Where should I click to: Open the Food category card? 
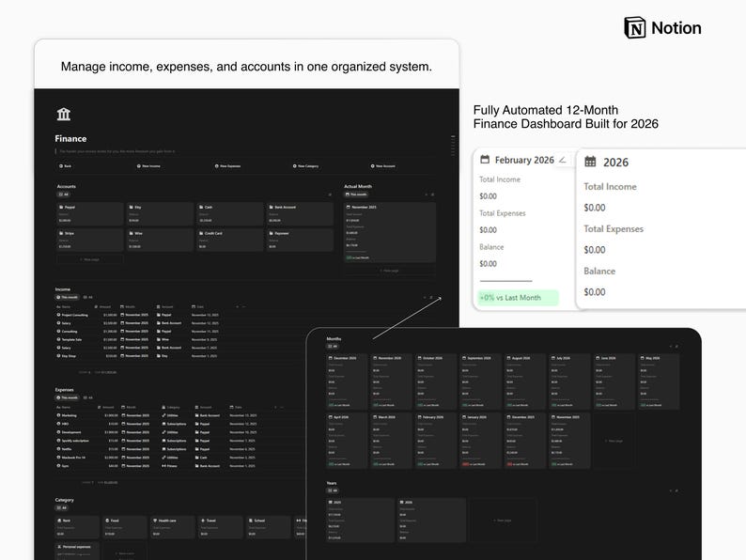tap(125, 527)
